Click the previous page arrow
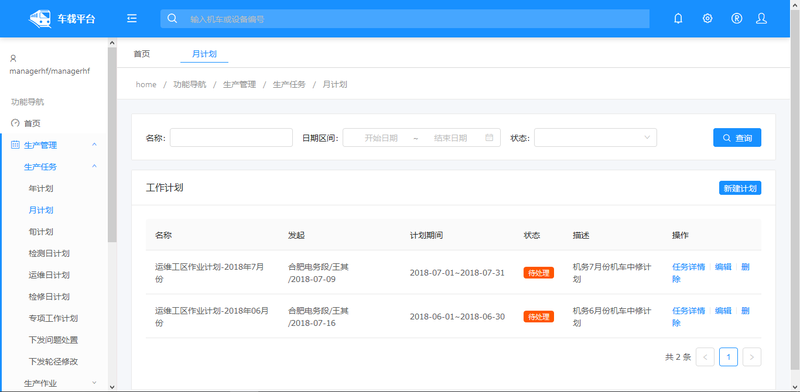 click(705, 357)
